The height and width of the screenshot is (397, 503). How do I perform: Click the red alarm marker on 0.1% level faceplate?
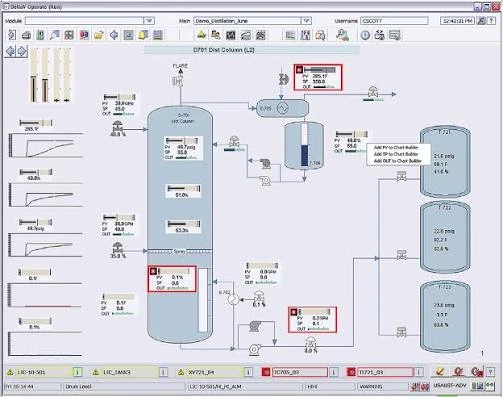(153, 271)
